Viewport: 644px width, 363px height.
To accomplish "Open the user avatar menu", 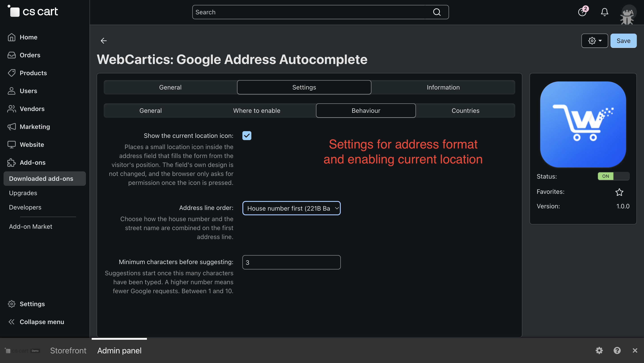I will coord(629,12).
